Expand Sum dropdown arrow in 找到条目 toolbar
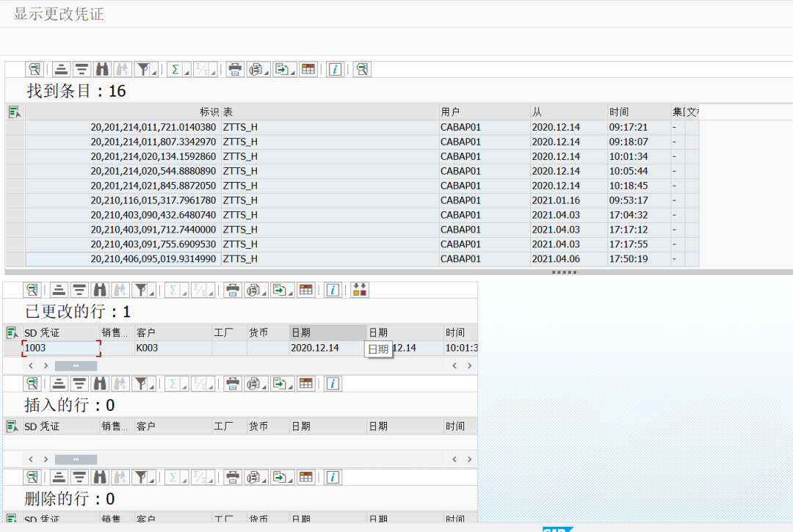This screenshot has height=532, width=793. pos(187,73)
